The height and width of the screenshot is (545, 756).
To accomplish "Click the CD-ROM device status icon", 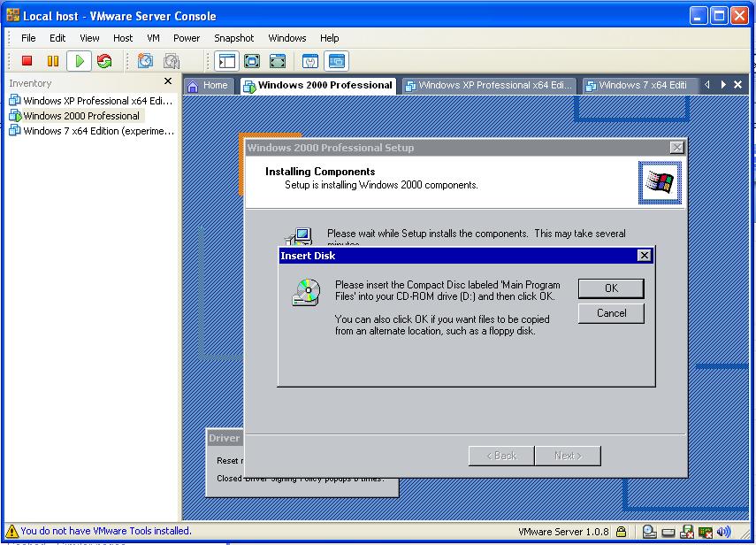I will pyautogui.click(x=649, y=532).
